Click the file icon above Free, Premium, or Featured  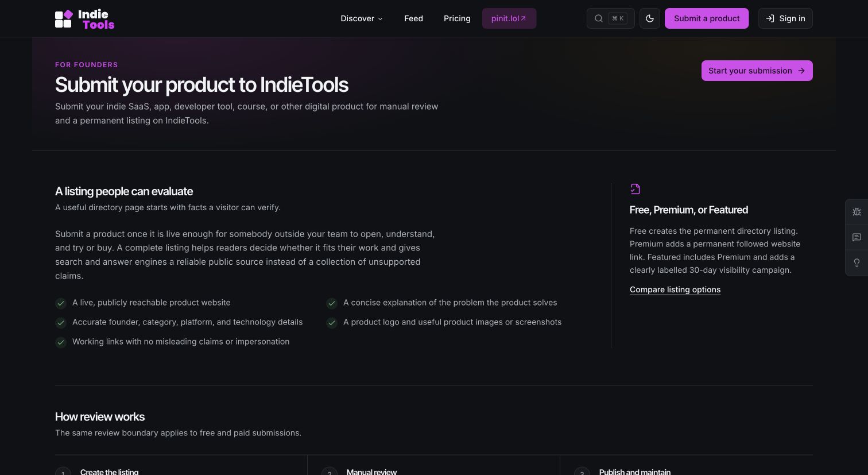click(635, 189)
